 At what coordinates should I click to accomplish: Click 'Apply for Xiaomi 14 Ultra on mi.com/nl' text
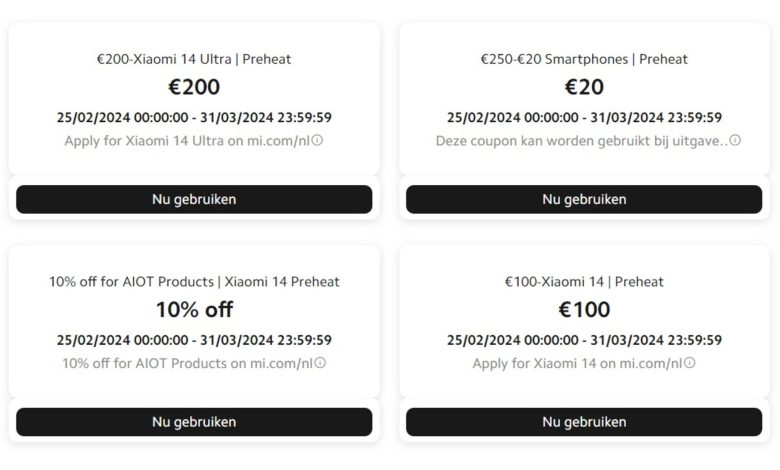(x=188, y=141)
